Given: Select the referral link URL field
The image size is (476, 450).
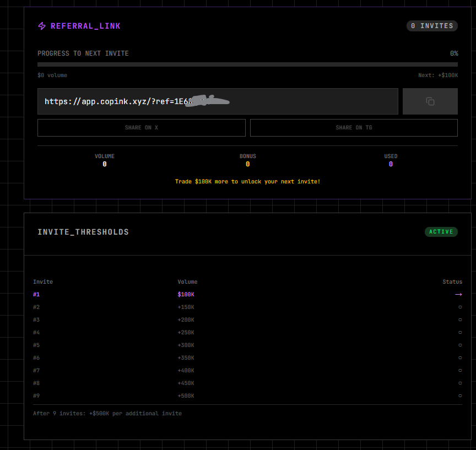Looking at the screenshot, I should coord(218,101).
